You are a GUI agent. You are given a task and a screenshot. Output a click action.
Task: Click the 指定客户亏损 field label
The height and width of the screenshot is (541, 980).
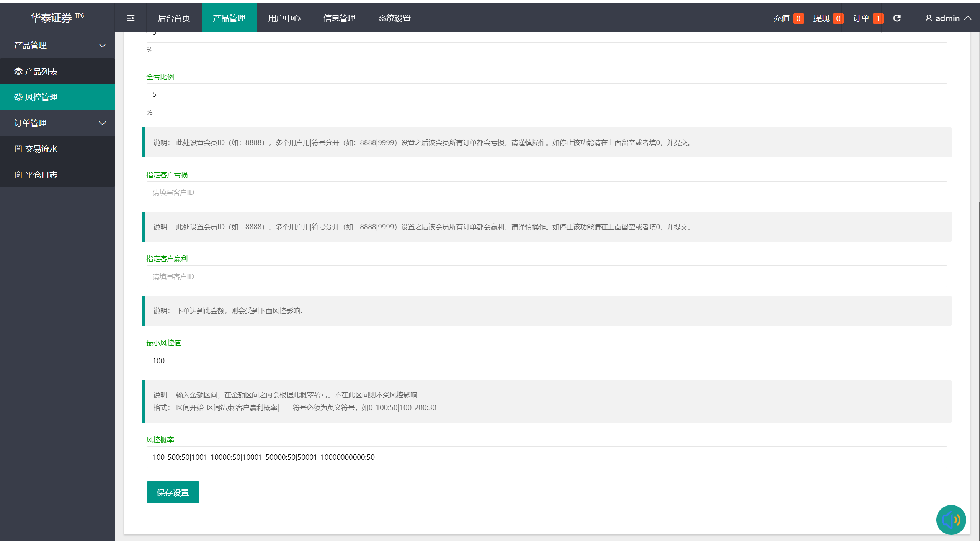click(x=167, y=175)
